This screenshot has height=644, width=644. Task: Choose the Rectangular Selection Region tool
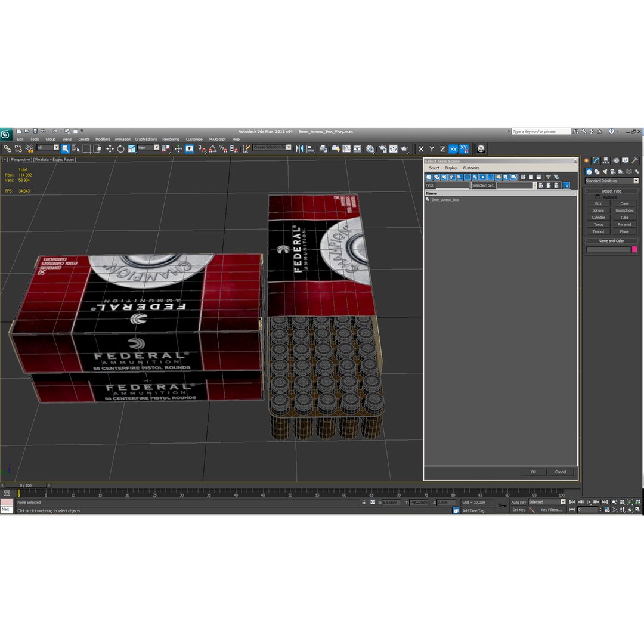pyautogui.click(x=86, y=148)
